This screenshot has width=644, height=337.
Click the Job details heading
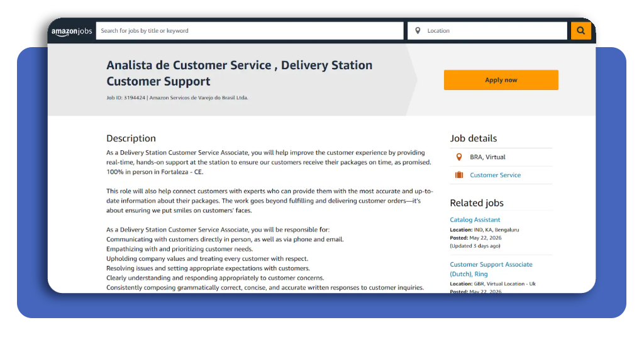(473, 138)
